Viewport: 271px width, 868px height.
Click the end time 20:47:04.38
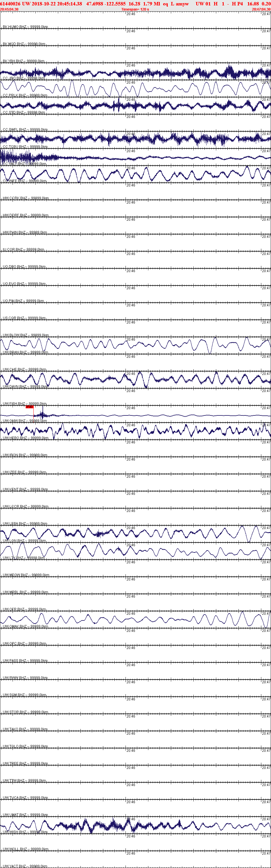pos(261,9)
